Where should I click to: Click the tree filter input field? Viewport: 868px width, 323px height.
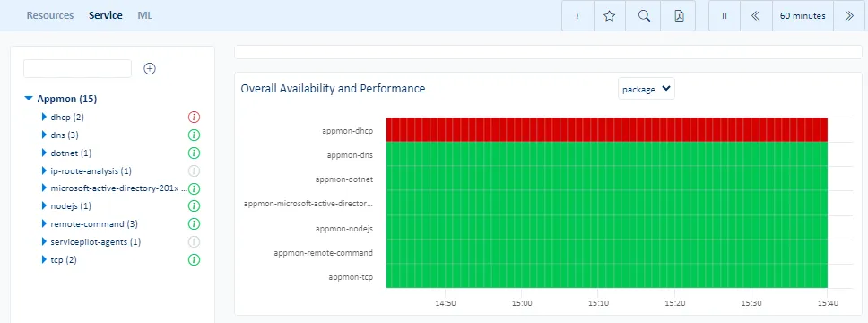click(x=77, y=69)
